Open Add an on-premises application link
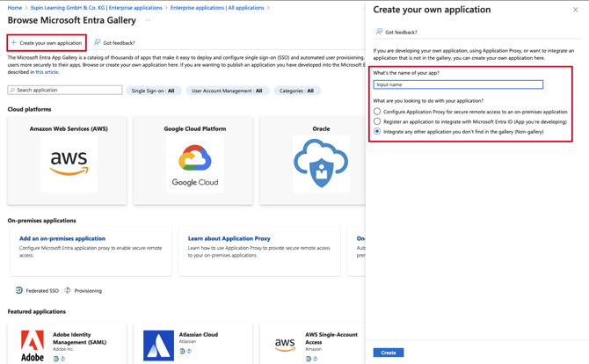Image resolution: width=589 pixels, height=364 pixels. click(62, 238)
